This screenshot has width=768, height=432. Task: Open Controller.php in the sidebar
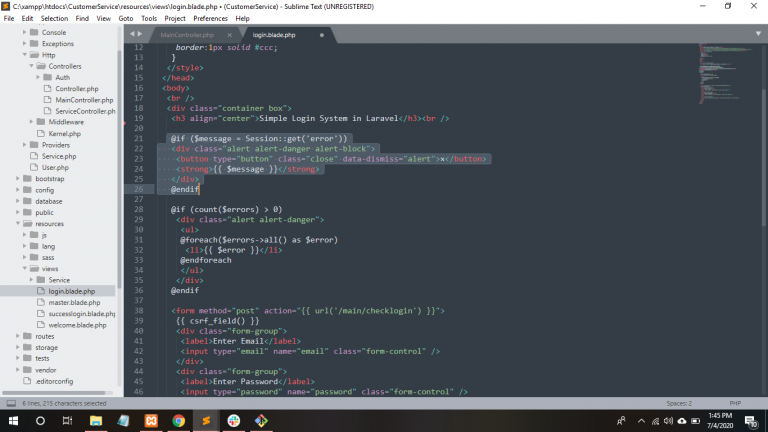coord(76,89)
